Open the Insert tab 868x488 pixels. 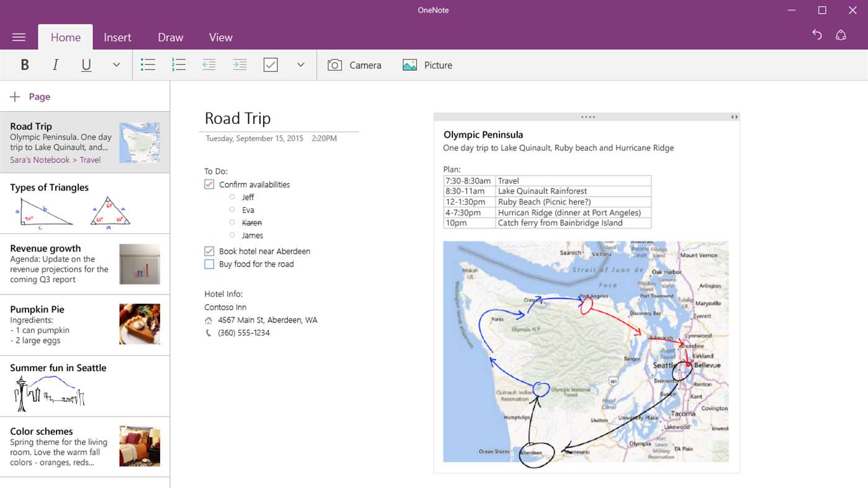[x=117, y=37]
